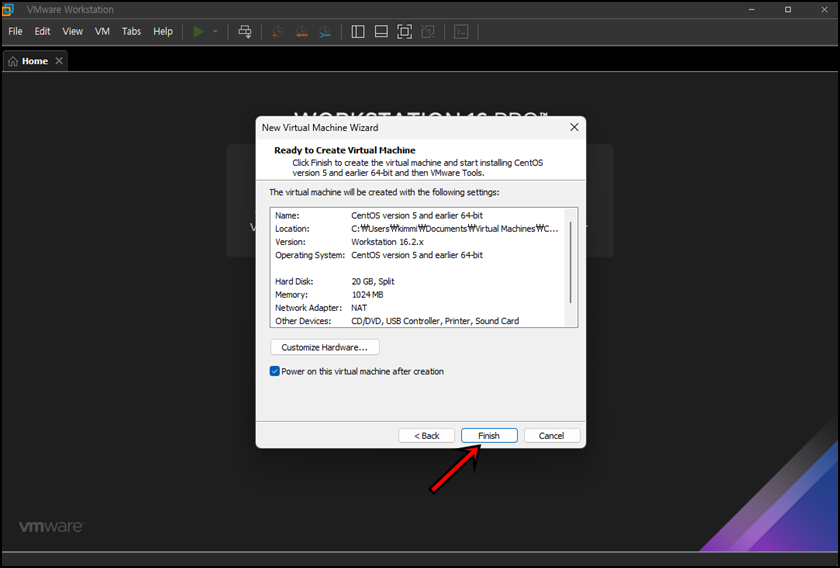
Task: Click the console view toolbar icon
Action: [461, 32]
